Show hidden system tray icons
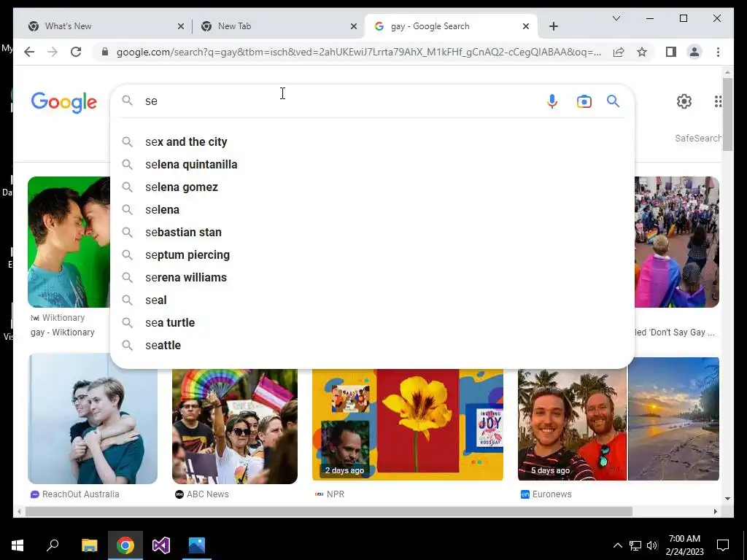 [617, 545]
